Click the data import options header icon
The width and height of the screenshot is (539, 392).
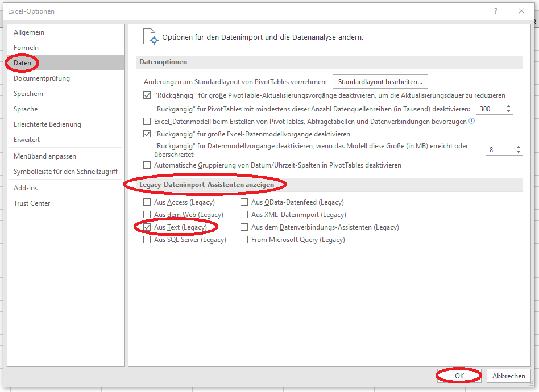[x=150, y=37]
